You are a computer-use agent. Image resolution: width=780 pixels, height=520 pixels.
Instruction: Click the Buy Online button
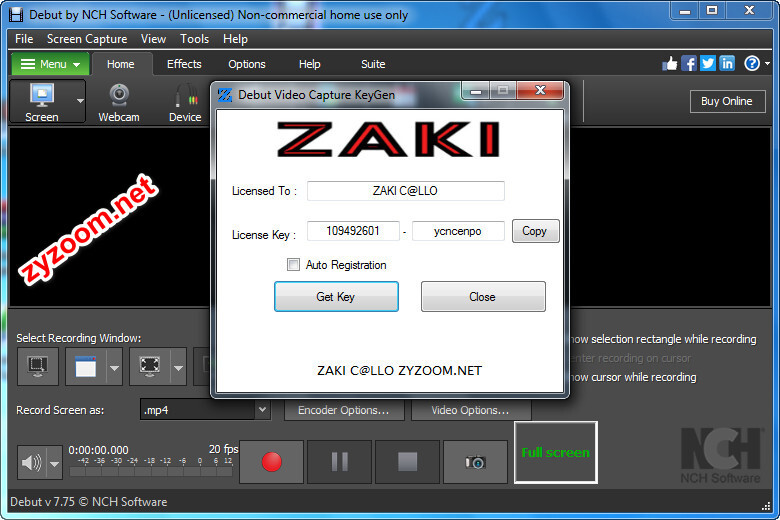pyautogui.click(x=727, y=101)
